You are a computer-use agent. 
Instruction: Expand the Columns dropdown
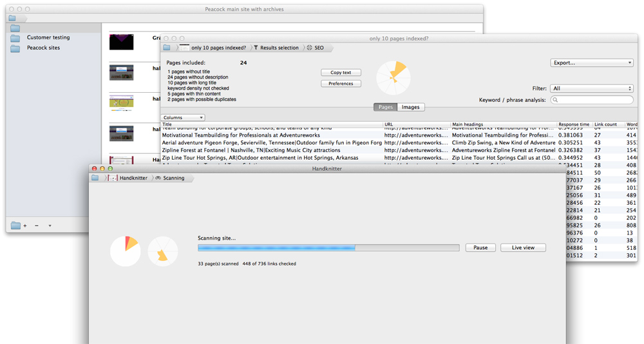183,118
